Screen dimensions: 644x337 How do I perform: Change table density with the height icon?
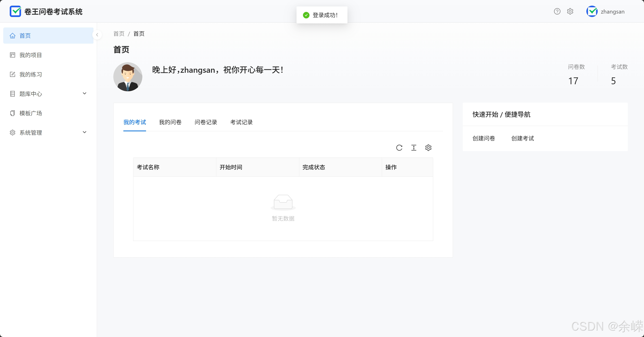(x=414, y=148)
